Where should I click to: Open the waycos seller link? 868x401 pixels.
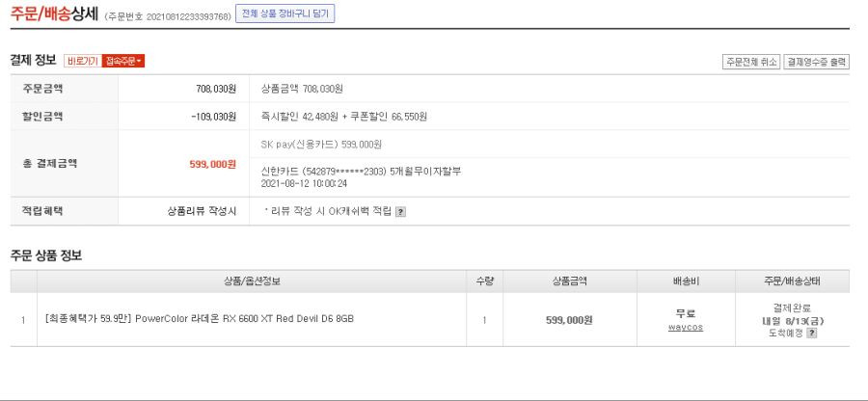pos(686,328)
